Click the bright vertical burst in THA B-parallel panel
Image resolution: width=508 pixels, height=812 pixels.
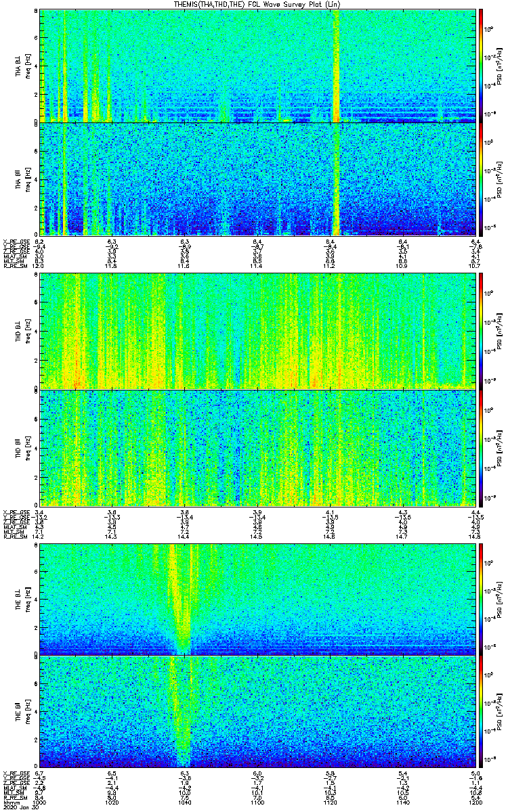click(337, 179)
